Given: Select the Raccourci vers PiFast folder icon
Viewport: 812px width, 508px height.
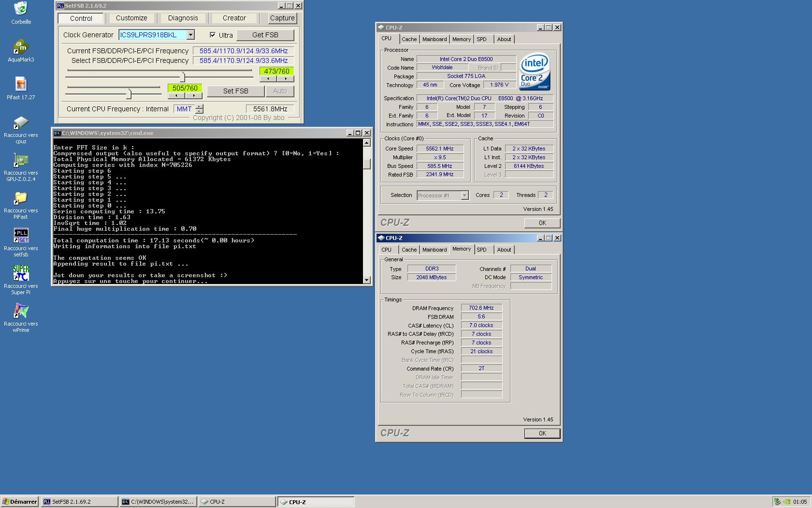Looking at the screenshot, I should (21, 197).
